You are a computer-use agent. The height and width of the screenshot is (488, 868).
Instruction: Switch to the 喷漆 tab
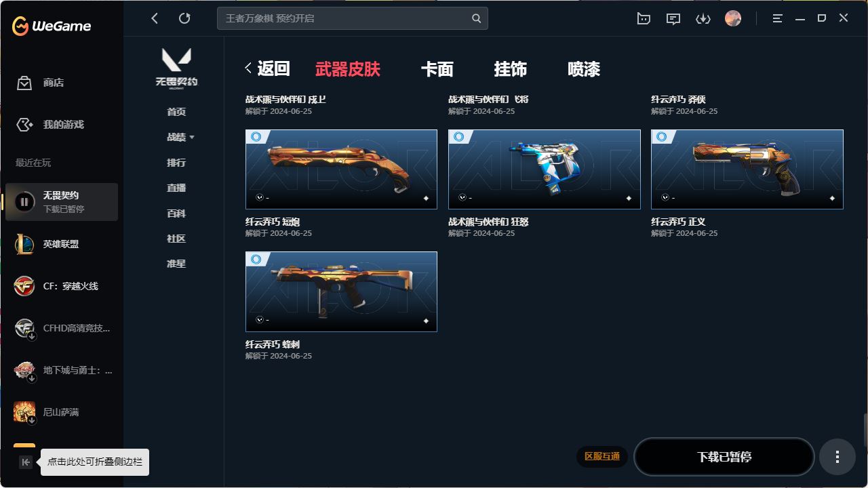[584, 69]
